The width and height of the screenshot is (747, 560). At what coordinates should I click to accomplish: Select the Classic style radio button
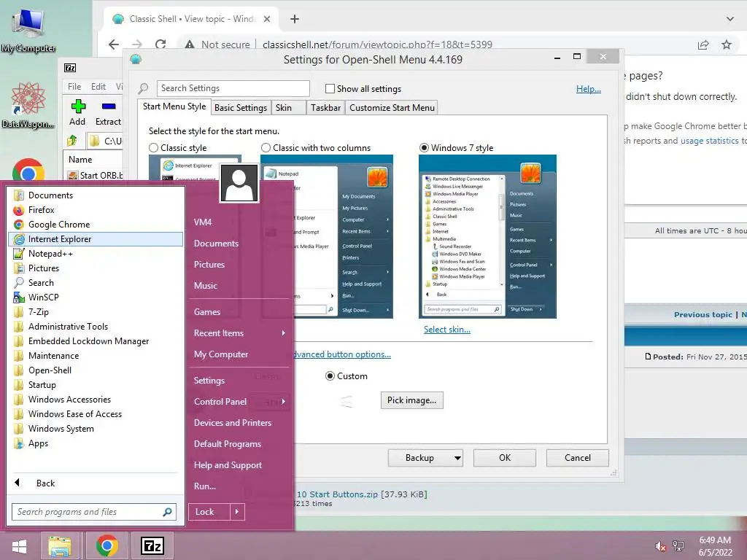pos(153,148)
